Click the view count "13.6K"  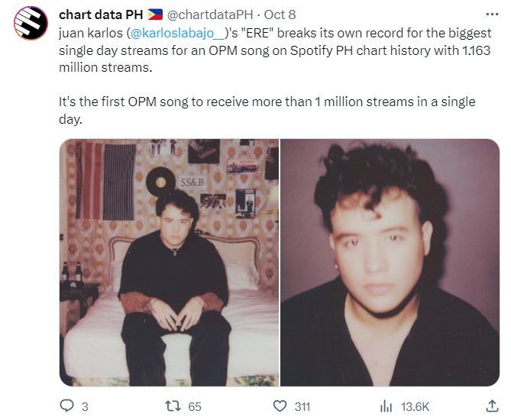416,406
